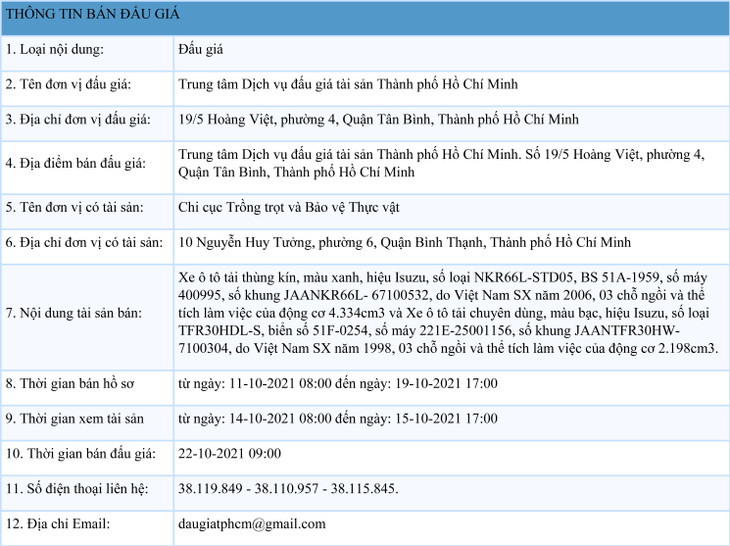730x546 pixels.
Task: Click the viewing period starting '14-10-2021 08:00'
Action: (337, 418)
